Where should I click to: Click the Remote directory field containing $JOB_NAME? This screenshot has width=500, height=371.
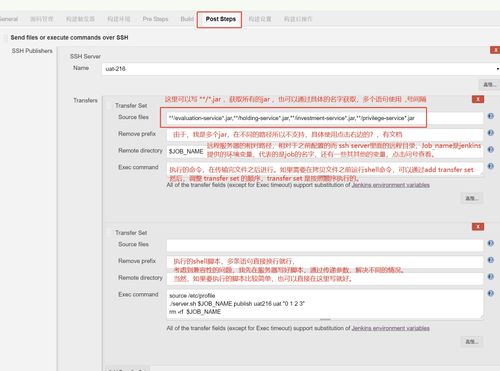tap(325, 151)
